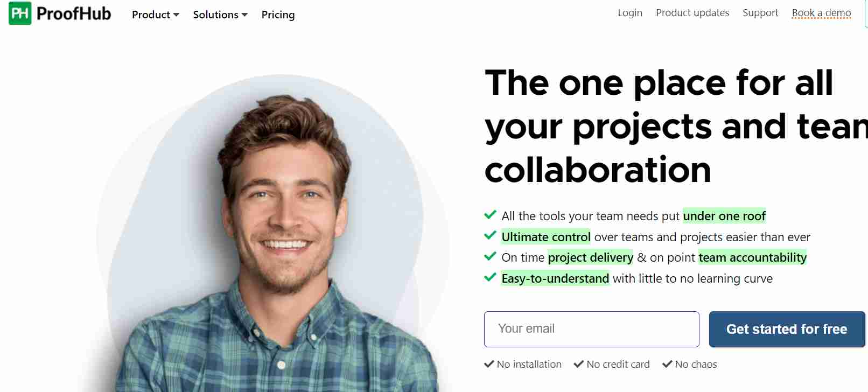The height and width of the screenshot is (392, 868).
Task: Click the checkmark beside 'Ultimate control'
Action: point(490,235)
